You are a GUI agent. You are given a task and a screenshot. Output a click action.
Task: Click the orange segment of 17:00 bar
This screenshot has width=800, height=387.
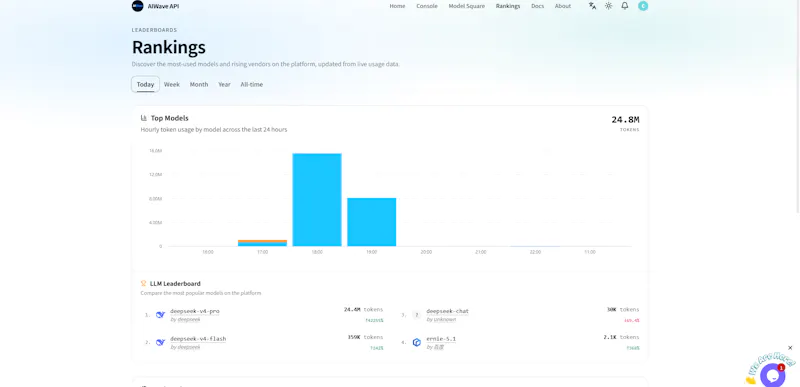pyautogui.click(x=262, y=241)
